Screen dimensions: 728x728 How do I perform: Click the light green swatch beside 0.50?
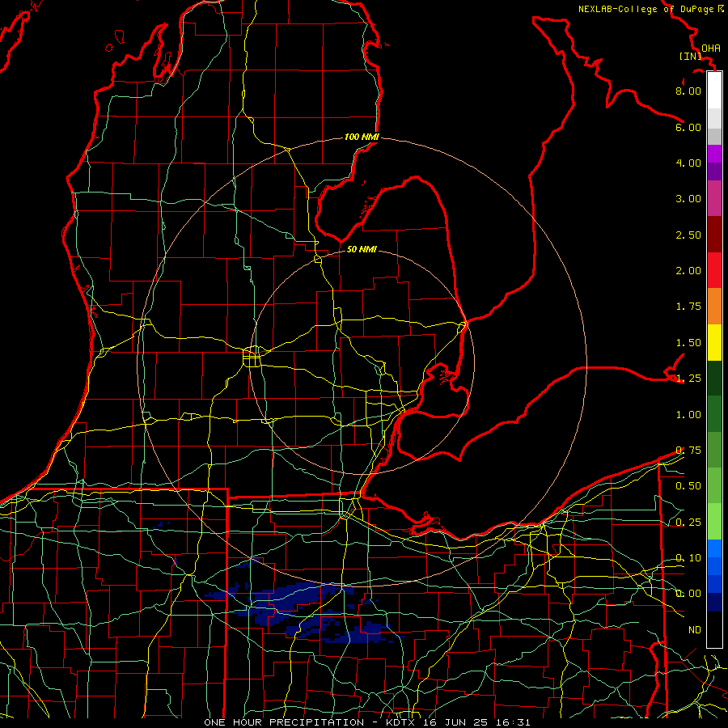714,485
